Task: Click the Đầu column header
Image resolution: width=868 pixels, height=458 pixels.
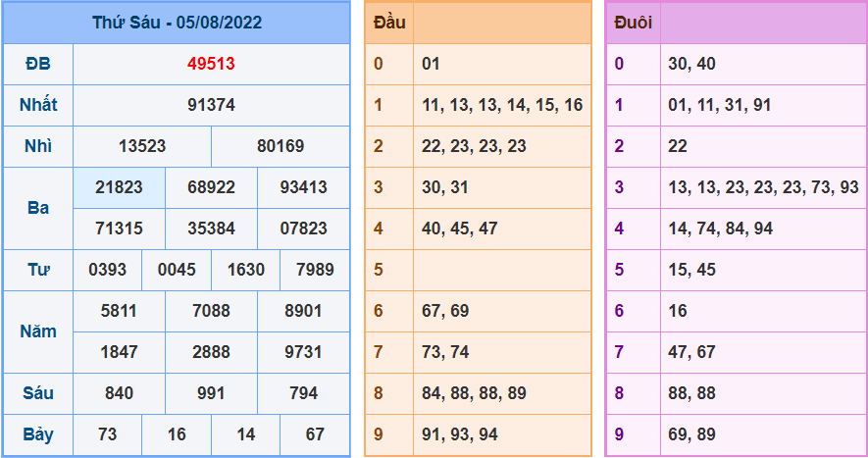Action: (389, 23)
